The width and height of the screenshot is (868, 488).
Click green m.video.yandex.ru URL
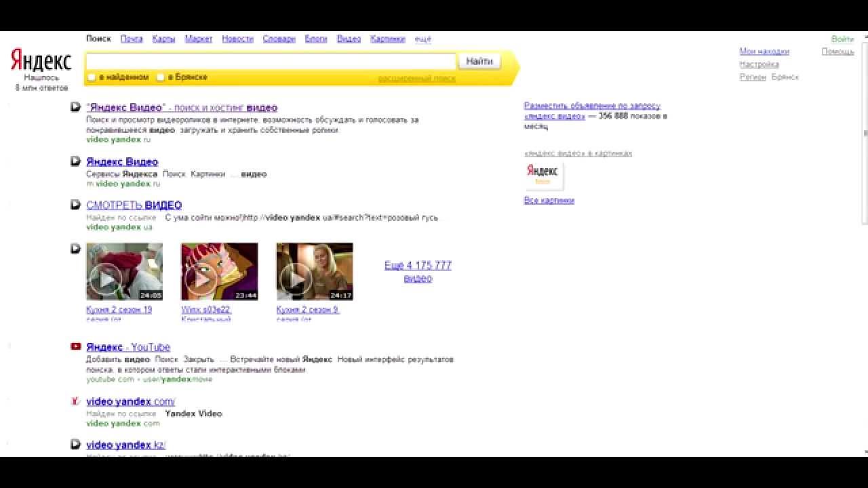tap(123, 184)
